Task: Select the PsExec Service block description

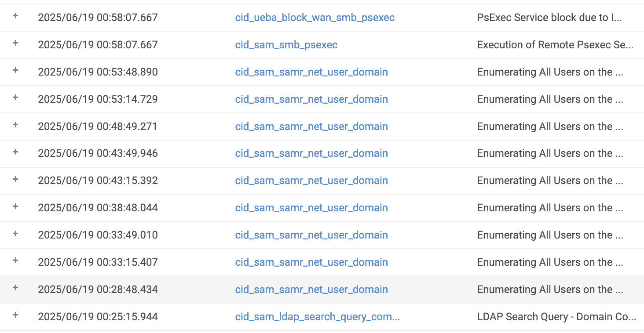Action: 549,18
